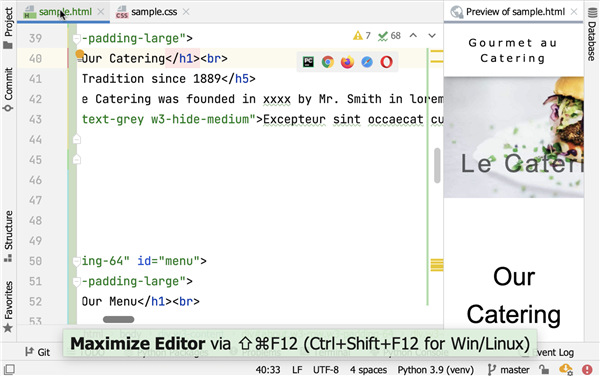The image size is (600, 376).
Task: Click yellow stripe markers near line 50
Action: pyautogui.click(x=437, y=265)
